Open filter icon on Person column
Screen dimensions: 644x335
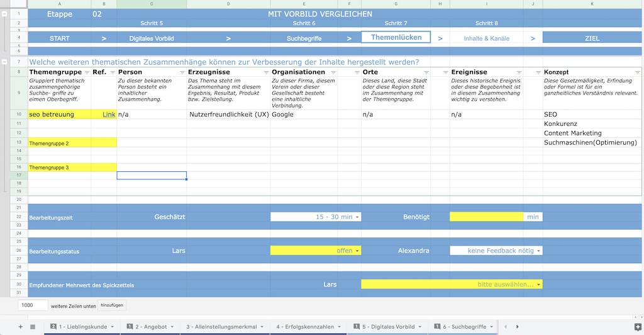(182, 72)
